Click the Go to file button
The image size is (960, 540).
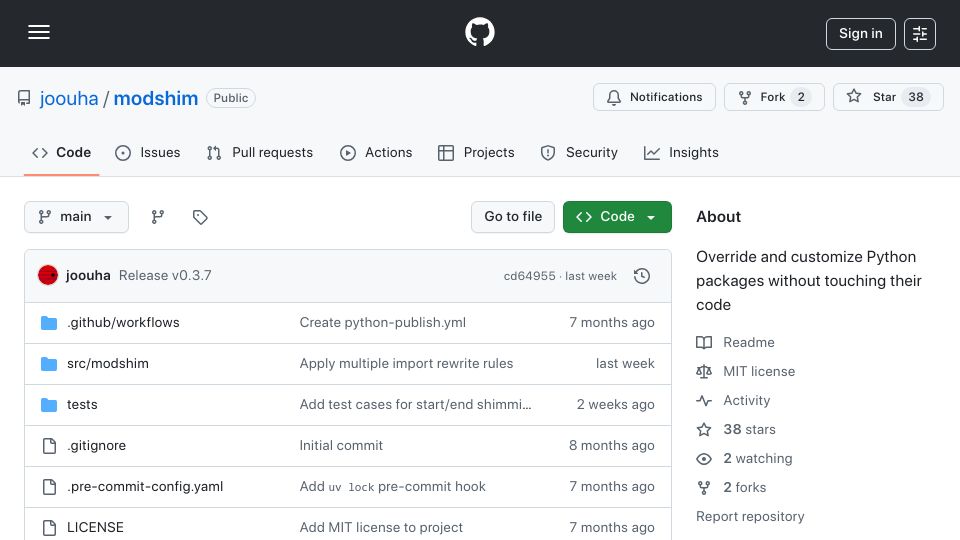513,217
